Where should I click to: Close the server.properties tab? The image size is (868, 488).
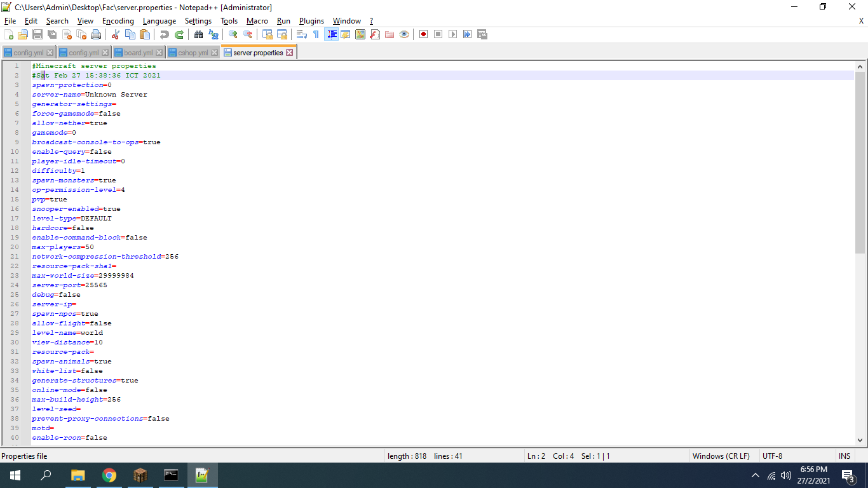point(290,53)
